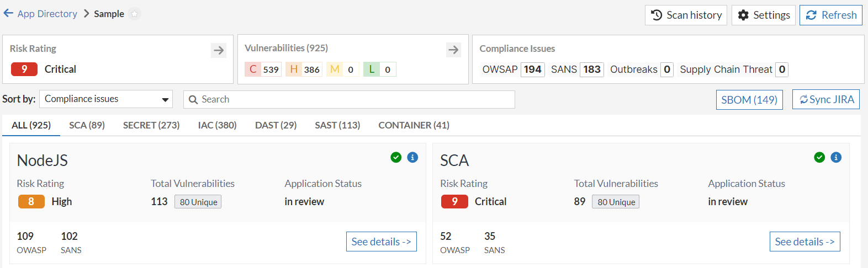The width and height of the screenshot is (868, 268).
Task: Refresh the application page
Action: point(831,15)
